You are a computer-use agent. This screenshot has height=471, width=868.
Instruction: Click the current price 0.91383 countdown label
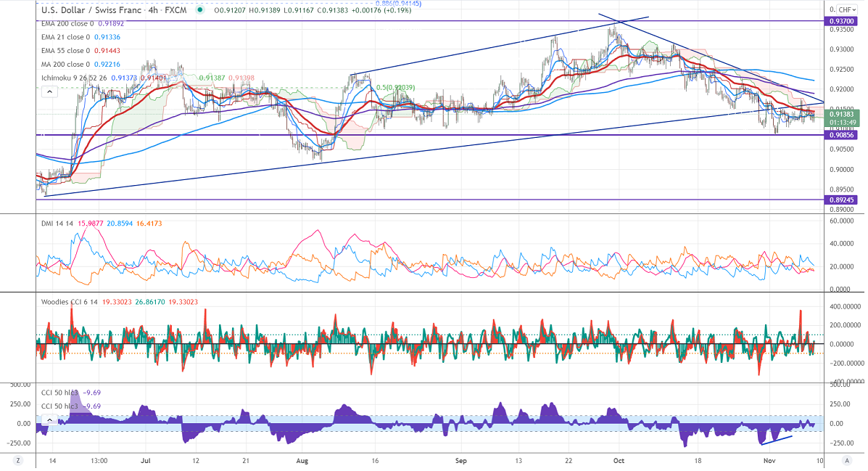pos(841,118)
